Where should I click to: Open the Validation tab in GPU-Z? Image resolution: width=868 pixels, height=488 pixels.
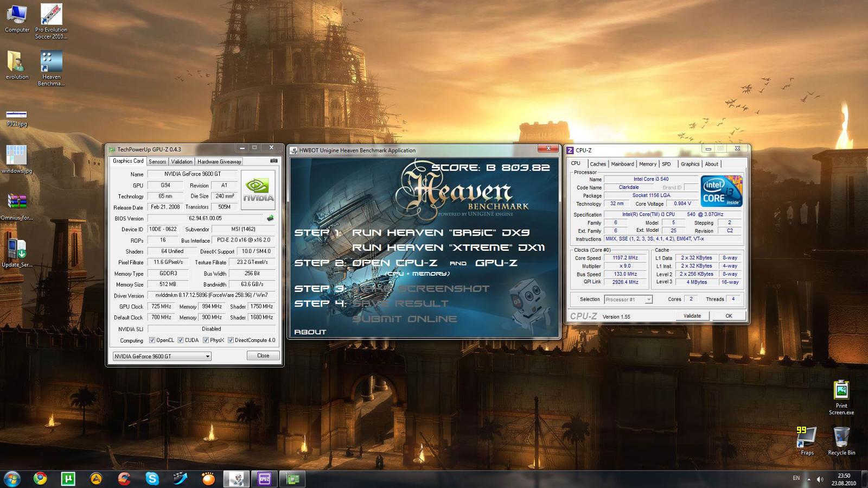pyautogui.click(x=182, y=161)
